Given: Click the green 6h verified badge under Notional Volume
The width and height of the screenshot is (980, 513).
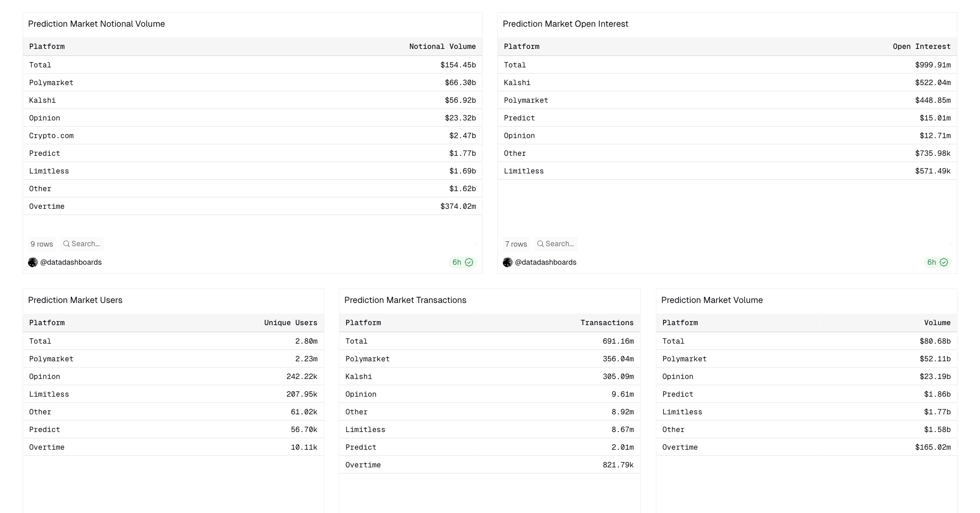Looking at the screenshot, I should [x=462, y=262].
